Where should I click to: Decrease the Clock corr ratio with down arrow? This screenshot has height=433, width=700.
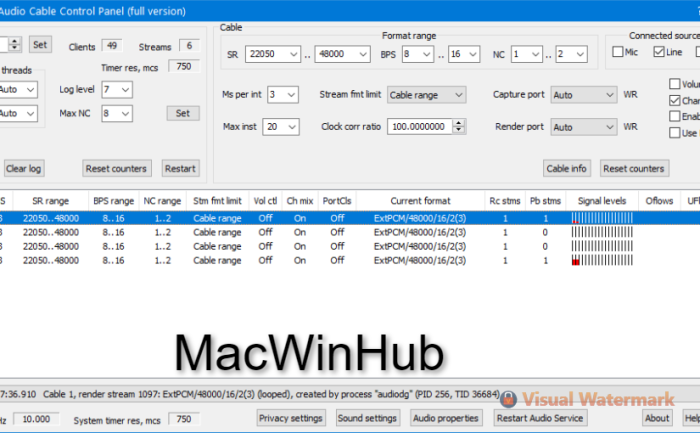coord(458,130)
